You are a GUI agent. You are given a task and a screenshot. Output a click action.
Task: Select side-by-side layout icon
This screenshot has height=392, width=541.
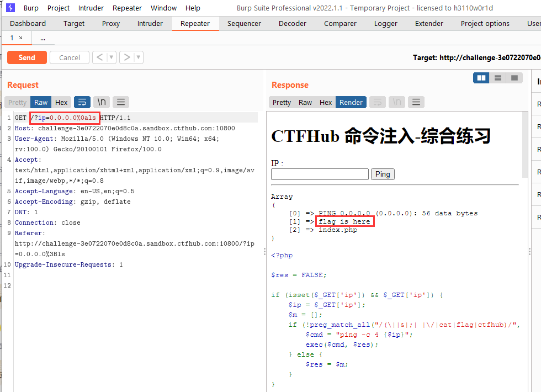tap(481, 78)
